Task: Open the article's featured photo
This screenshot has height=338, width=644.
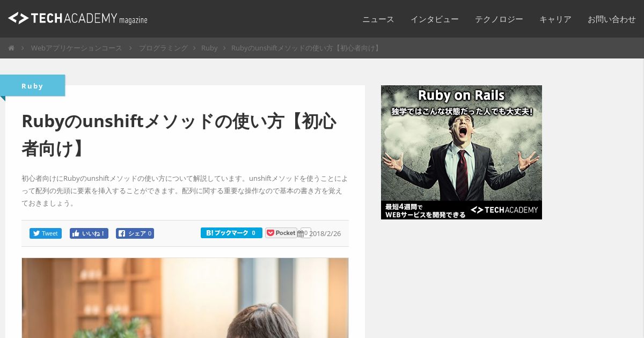Action: pyautogui.click(x=185, y=298)
